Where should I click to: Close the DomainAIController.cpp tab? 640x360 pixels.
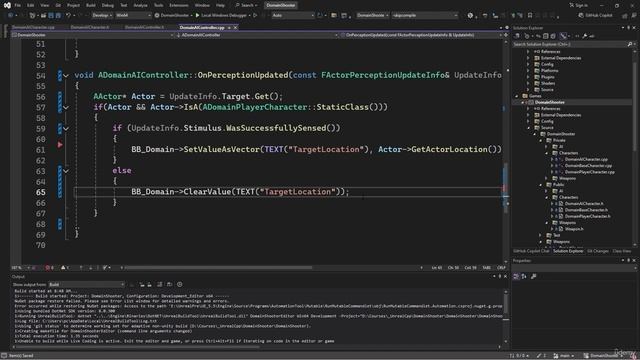point(236,27)
